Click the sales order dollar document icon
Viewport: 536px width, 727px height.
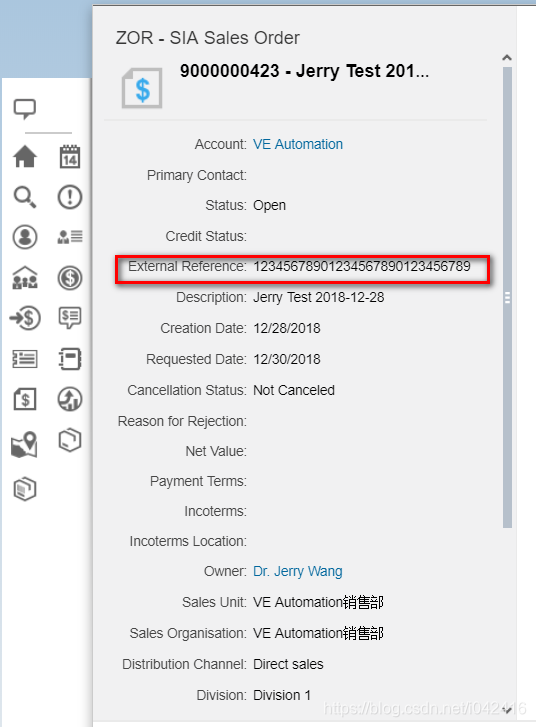tap(142, 88)
